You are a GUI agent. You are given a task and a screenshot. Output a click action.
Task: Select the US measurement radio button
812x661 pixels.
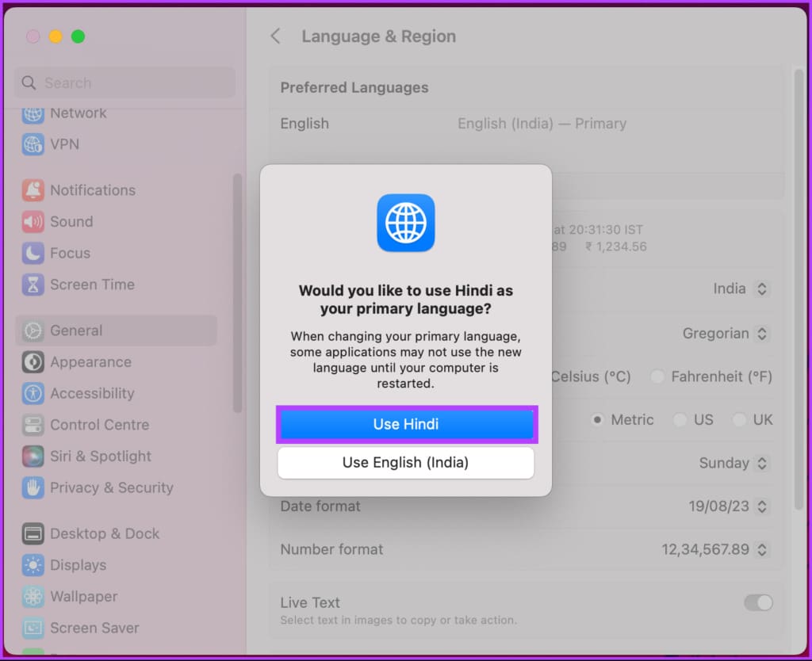(x=680, y=420)
